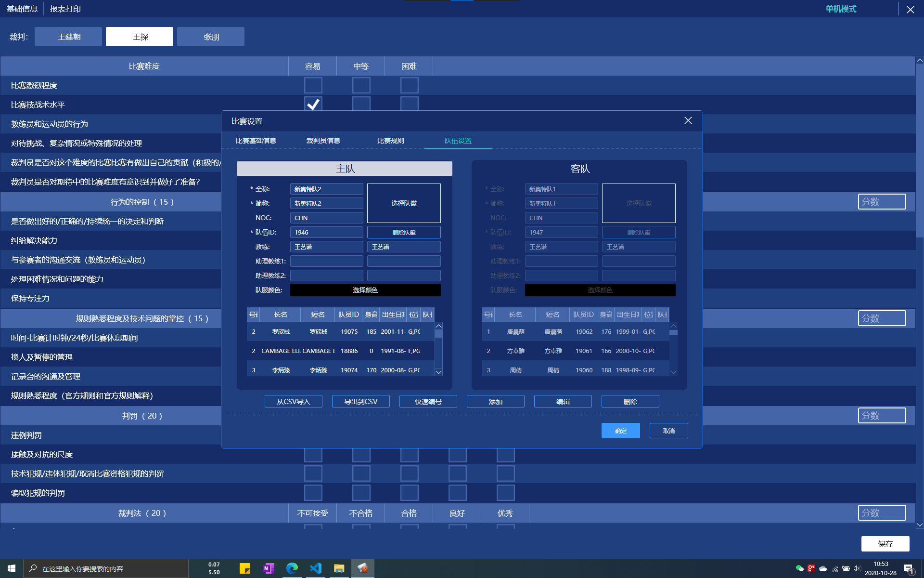Switch to 队伍设置 tab

coord(458,141)
